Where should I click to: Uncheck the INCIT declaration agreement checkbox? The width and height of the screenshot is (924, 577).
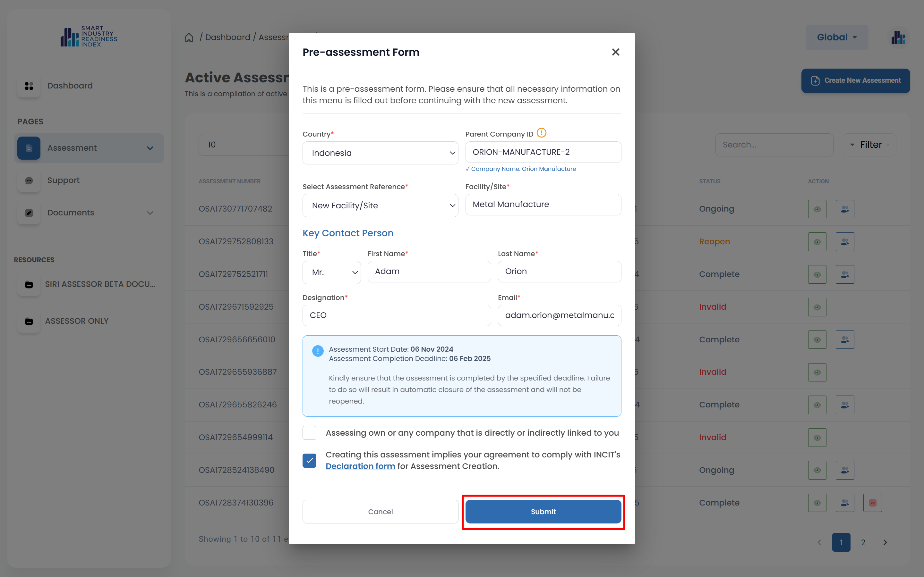pos(309,460)
